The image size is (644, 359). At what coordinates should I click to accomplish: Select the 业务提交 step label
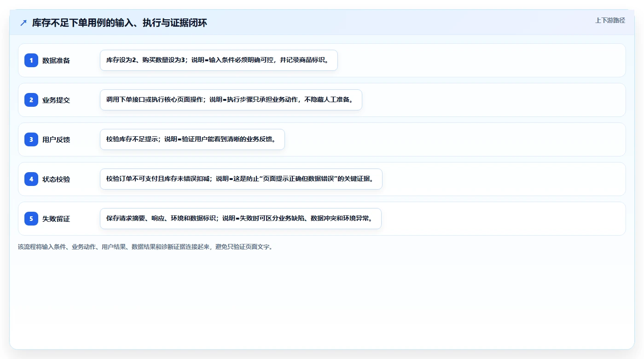(56, 100)
